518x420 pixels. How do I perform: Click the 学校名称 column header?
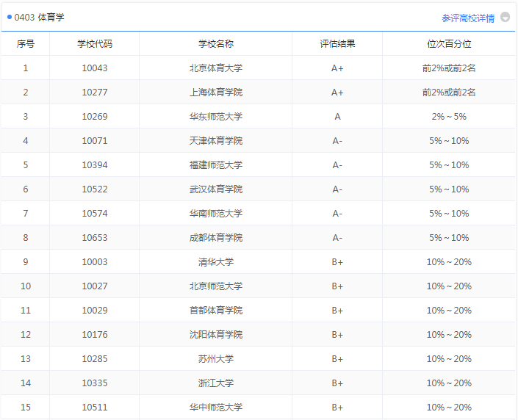click(215, 43)
